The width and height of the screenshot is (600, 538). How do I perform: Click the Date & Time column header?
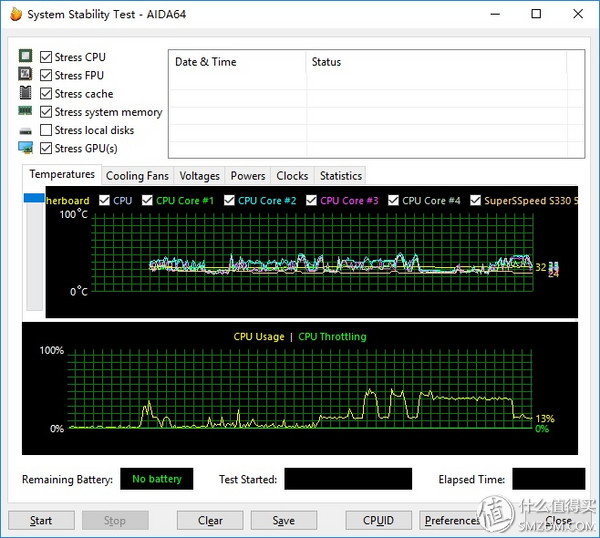click(x=206, y=62)
